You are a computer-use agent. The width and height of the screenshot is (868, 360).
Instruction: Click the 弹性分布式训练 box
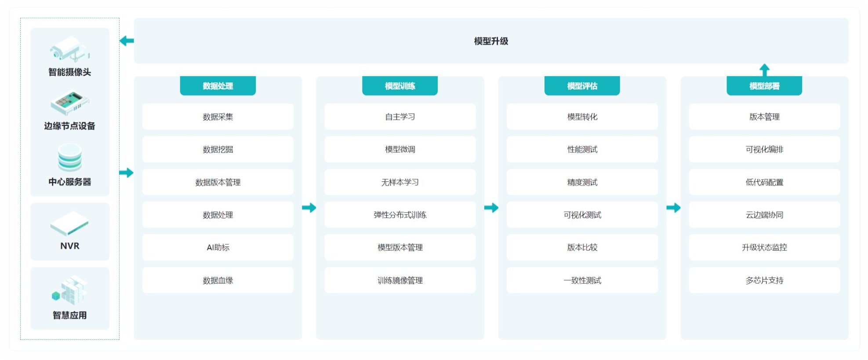pos(399,215)
